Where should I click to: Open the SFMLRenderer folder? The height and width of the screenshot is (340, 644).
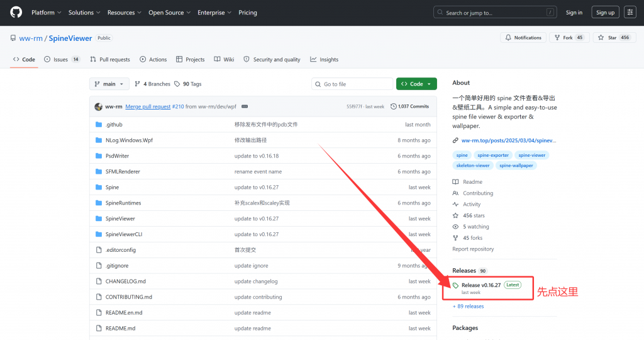tap(123, 171)
